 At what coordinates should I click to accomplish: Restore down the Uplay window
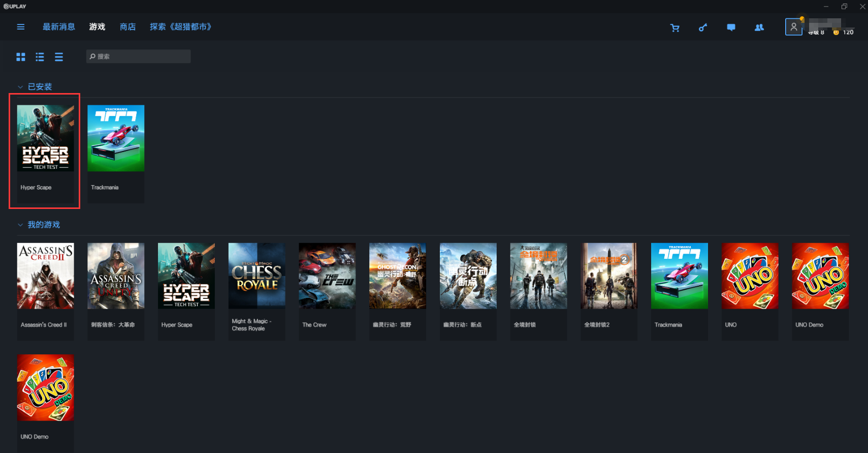[844, 7]
